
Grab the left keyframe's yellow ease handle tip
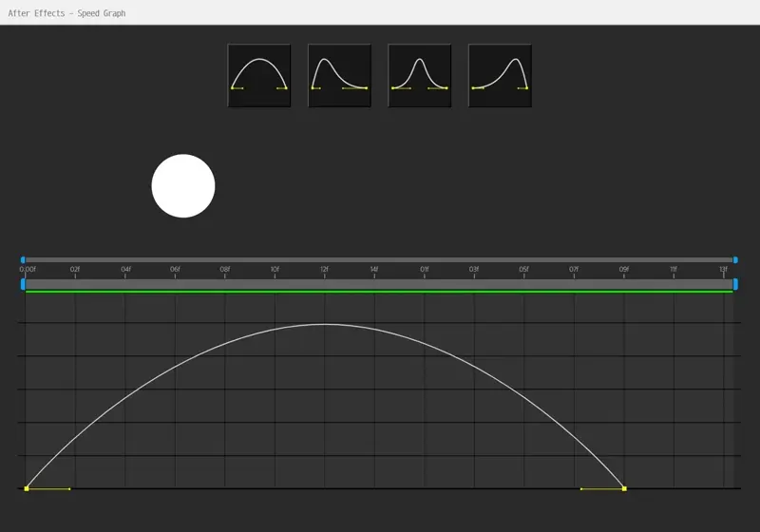click(x=70, y=488)
